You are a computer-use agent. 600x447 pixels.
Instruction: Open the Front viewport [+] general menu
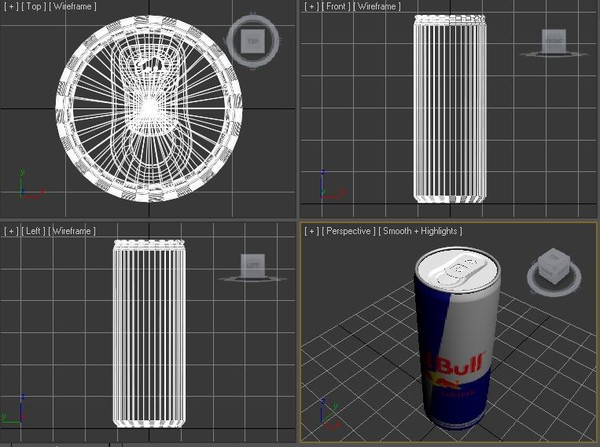312,7
